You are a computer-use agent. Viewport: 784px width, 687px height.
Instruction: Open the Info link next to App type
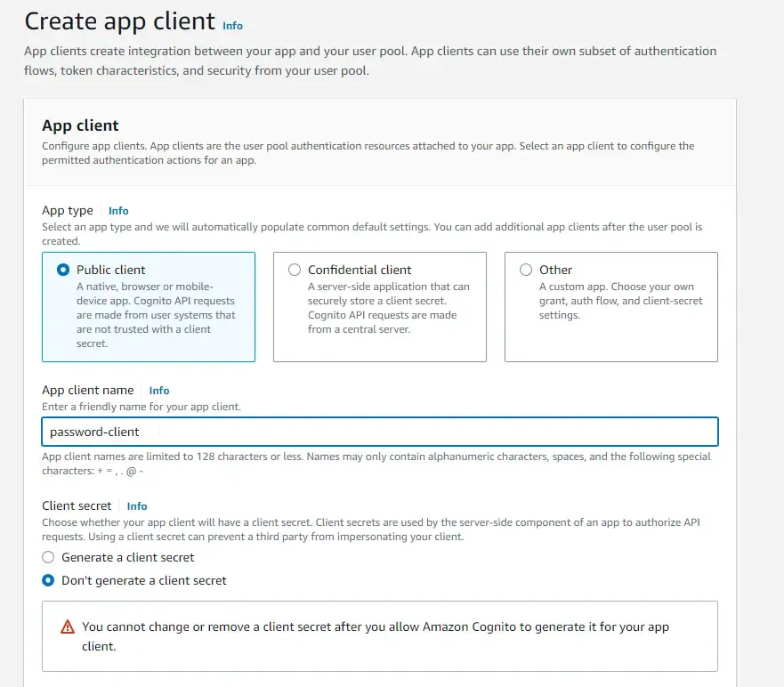click(118, 211)
